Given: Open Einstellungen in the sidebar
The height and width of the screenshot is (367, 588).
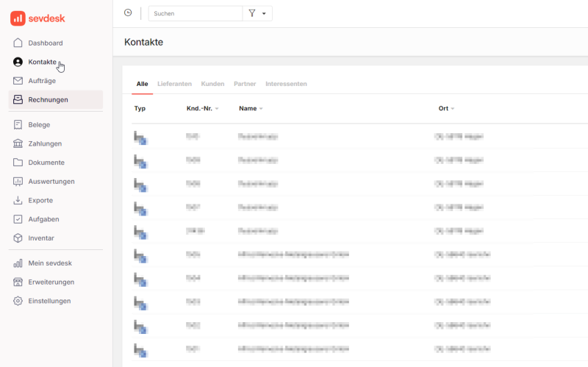Looking at the screenshot, I should 49,301.
